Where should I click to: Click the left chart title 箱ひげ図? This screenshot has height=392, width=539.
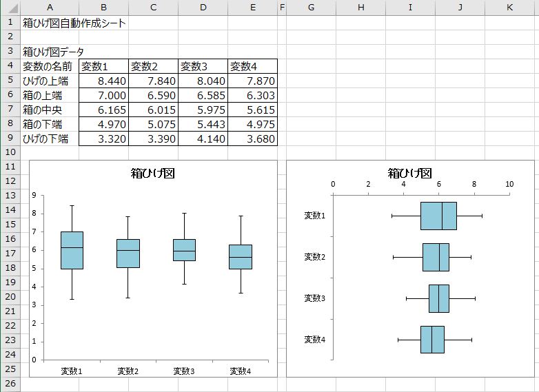coord(153,173)
